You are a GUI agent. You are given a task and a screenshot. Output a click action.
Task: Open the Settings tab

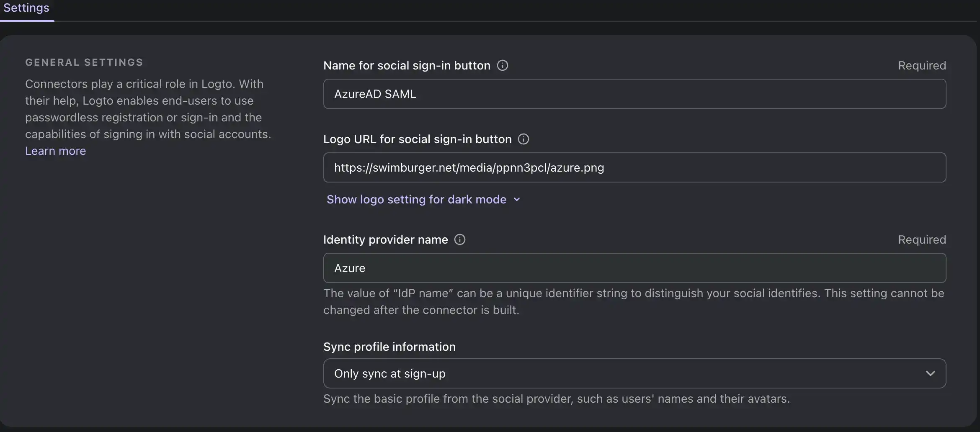pos(26,8)
